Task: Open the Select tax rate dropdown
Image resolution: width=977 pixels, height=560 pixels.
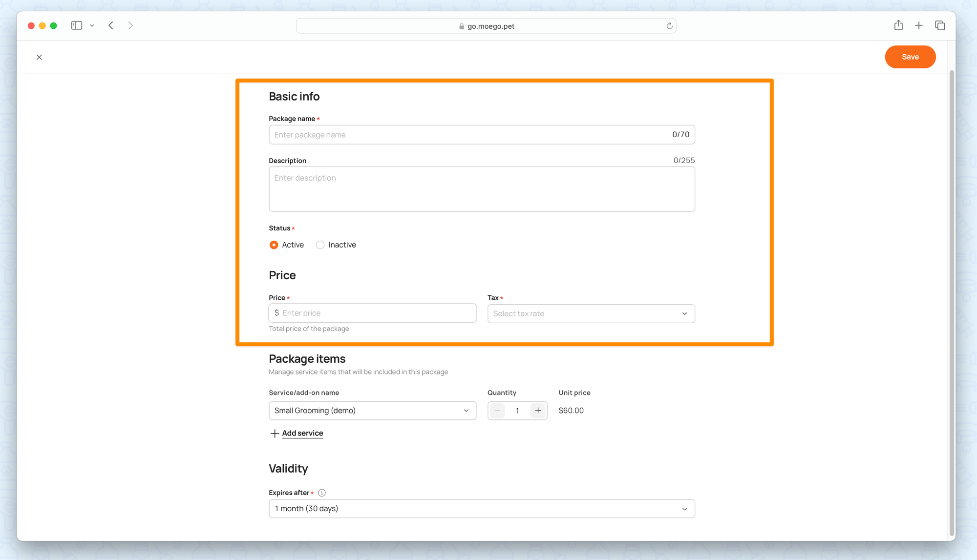Action: (591, 313)
